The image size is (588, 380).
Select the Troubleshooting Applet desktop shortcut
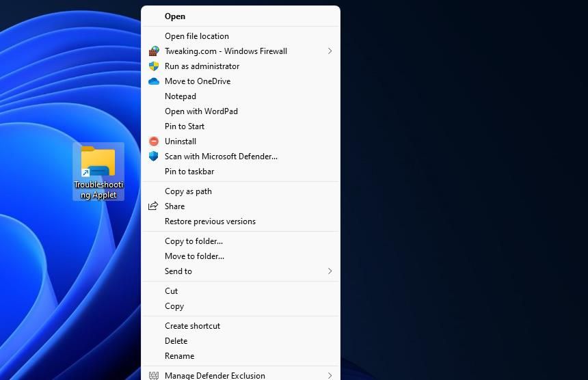(98, 172)
